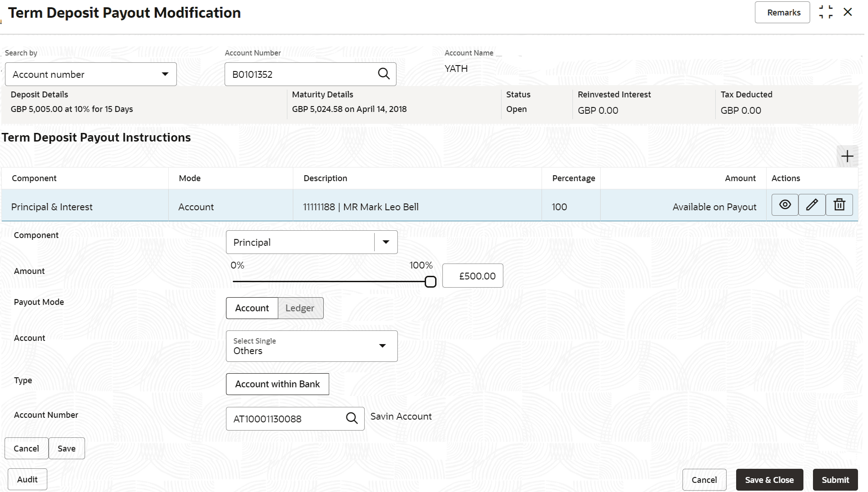The height and width of the screenshot is (492, 868).
Task: View the Principal & Interest payout row details
Action: coord(785,205)
